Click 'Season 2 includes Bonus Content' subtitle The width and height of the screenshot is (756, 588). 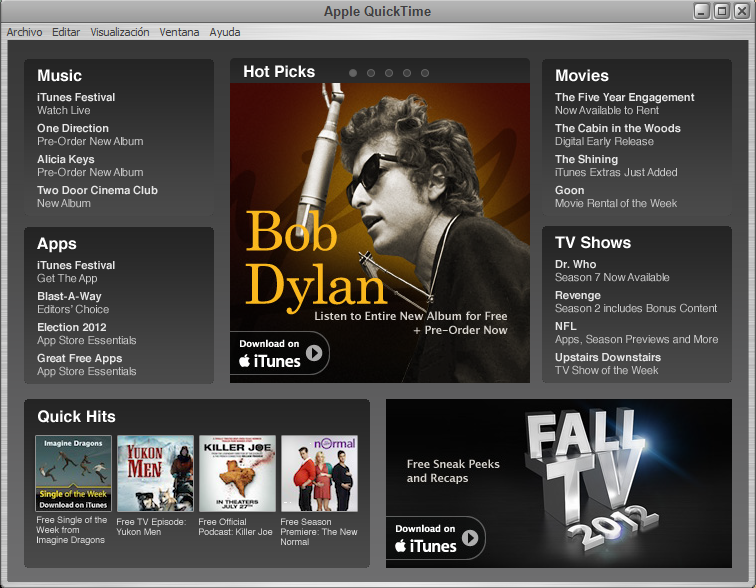click(636, 308)
